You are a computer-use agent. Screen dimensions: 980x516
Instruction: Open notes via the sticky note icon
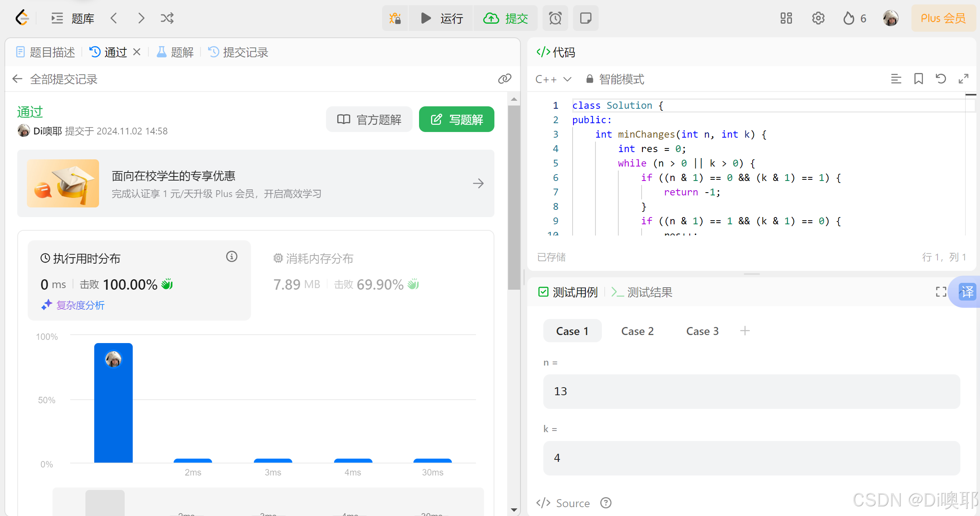pyautogui.click(x=585, y=18)
